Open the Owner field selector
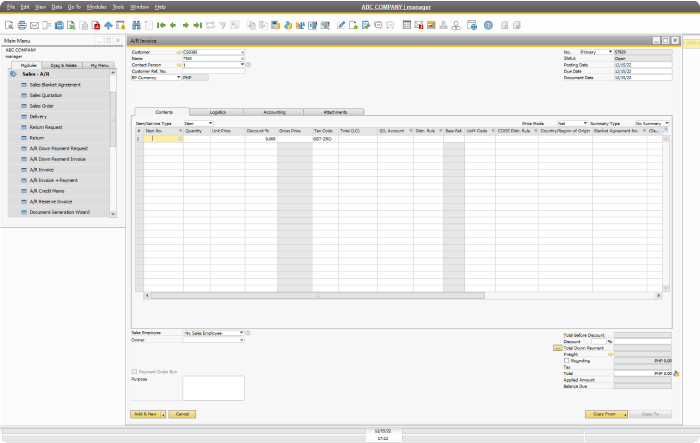 tap(242, 340)
